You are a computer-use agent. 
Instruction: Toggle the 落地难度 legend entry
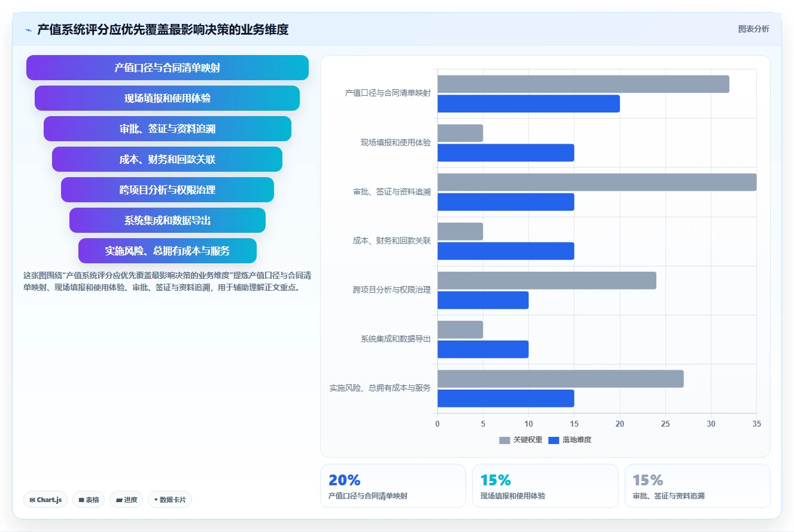coord(570,440)
